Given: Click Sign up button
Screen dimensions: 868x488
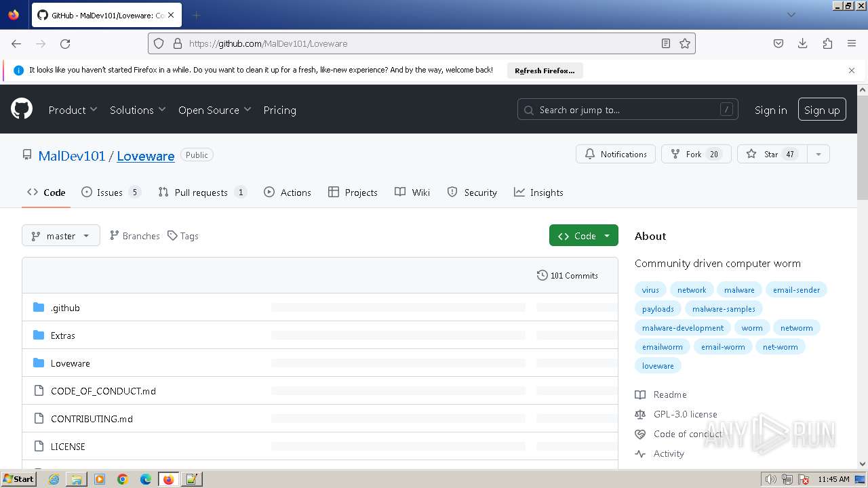Looking at the screenshot, I should 822,110.
